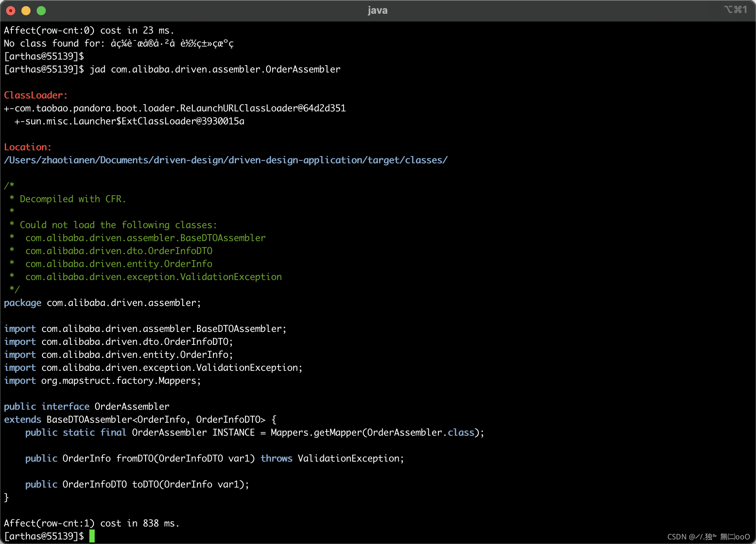
Task: Click the blue /Users/zhaotianen/... target/classes path
Action: coord(226,160)
